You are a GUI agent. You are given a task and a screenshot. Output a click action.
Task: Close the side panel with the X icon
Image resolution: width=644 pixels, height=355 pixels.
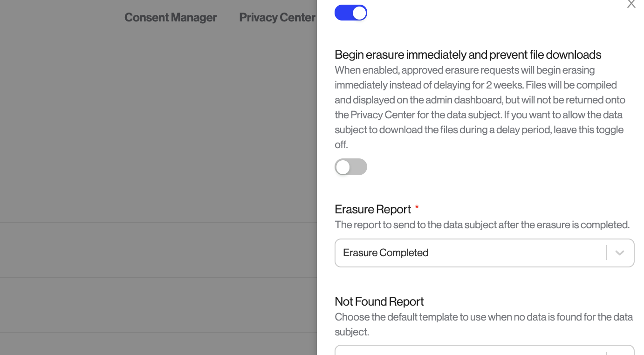pos(631,4)
